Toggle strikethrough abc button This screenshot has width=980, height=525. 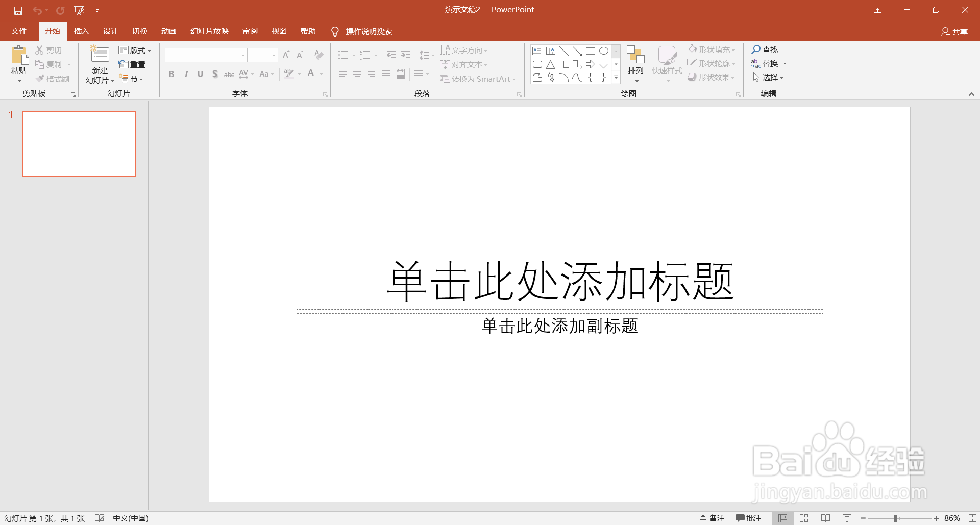(x=229, y=74)
